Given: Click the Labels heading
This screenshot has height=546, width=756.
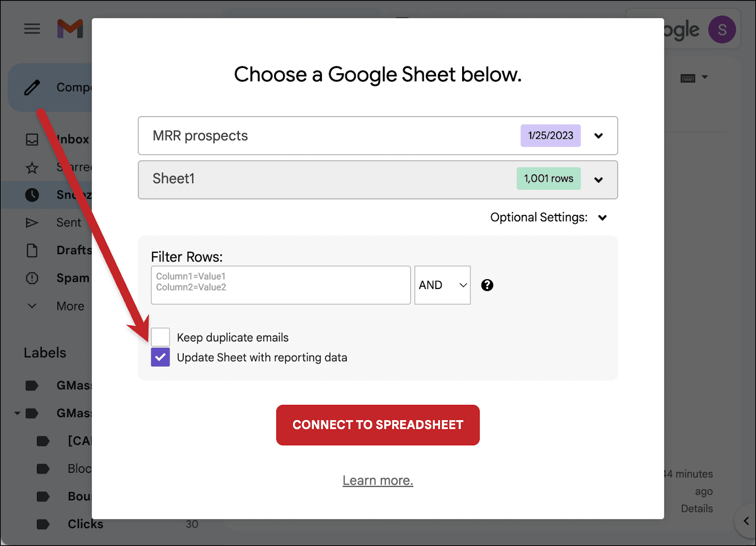Looking at the screenshot, I should pos(45,353).
